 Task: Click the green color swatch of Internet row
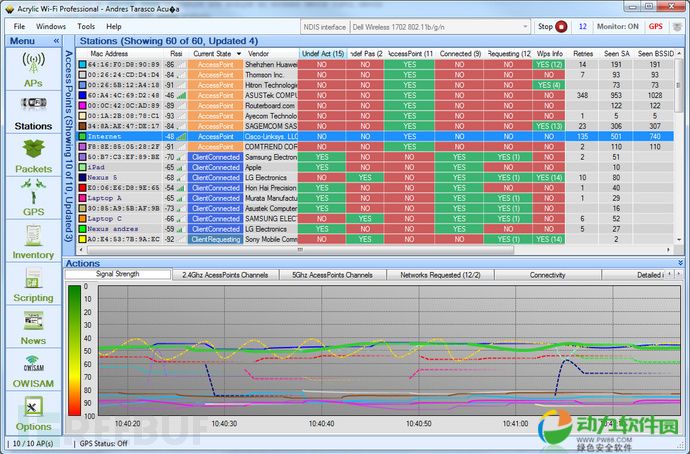pos(82,136)
